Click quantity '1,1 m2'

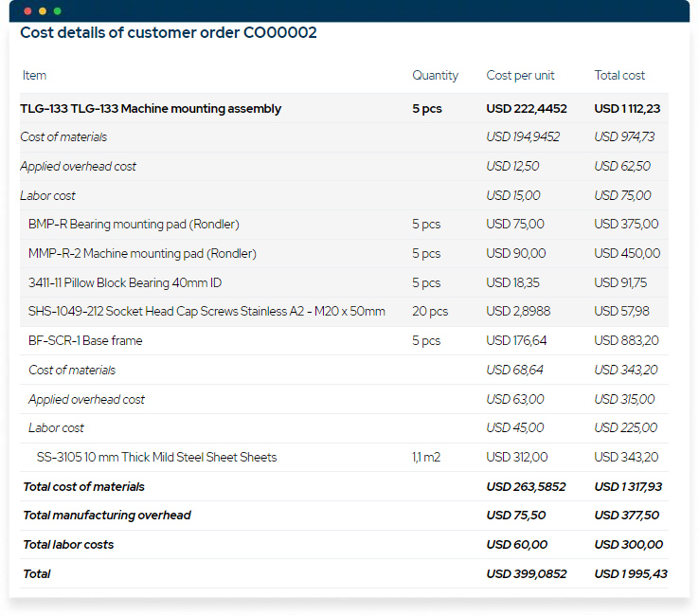tap(425, 457)
